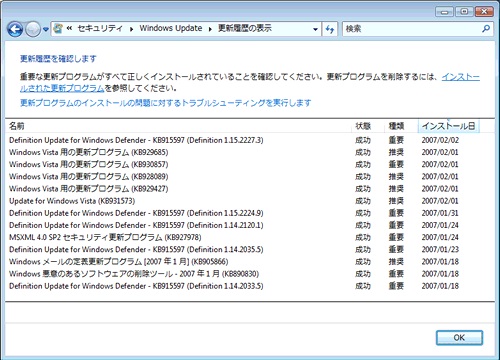Screen dimensions: 500x360
Task: Select Windows Vista update KB929427 row
Action: click(x=250, y=189)
